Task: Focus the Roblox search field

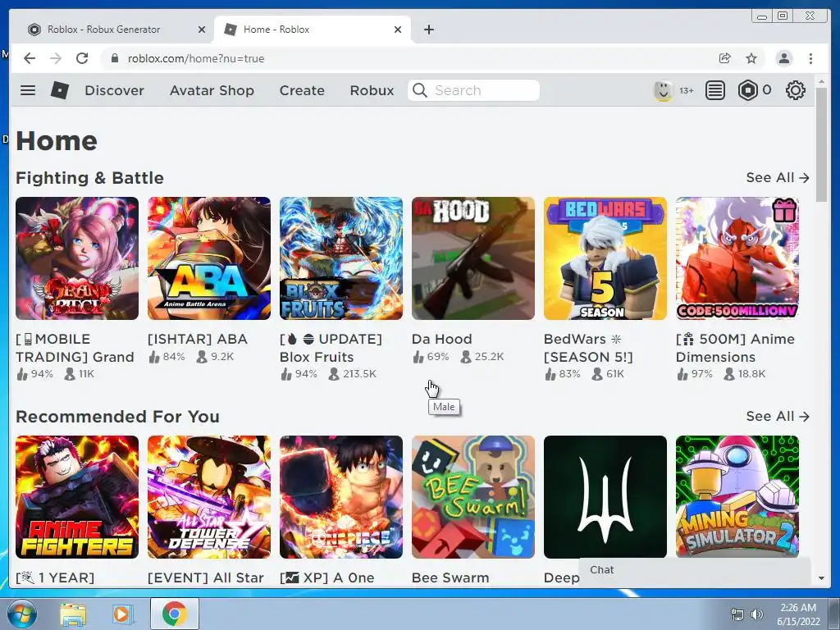Action: (473, 90)
